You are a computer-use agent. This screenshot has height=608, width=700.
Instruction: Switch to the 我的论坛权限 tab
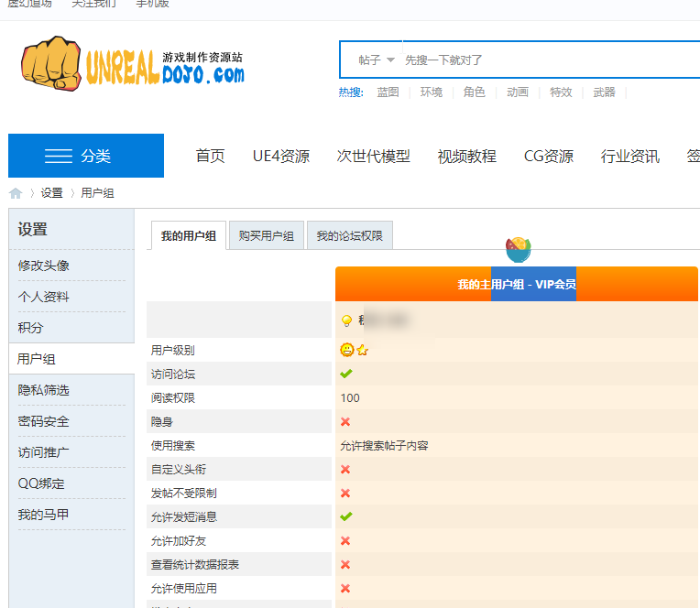click(x=350, y=235)
